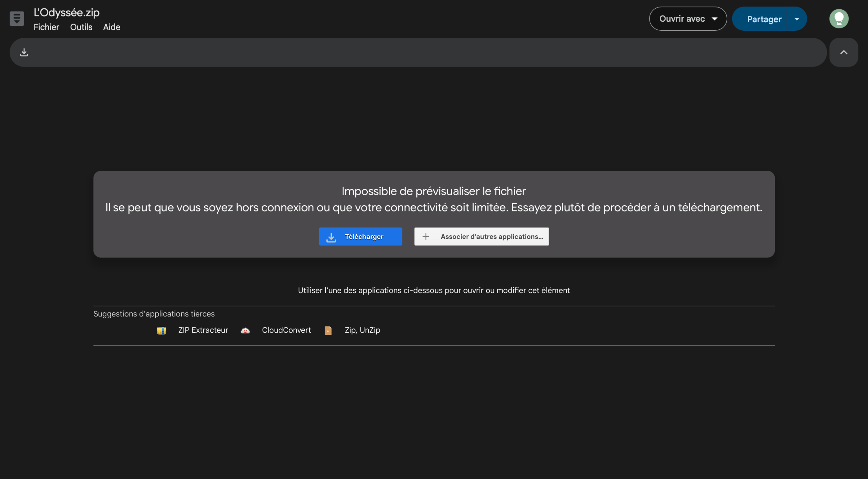868x479 pixels.
Task: Select the ZIP Extracteur suggestion label
Action: tap(203, 330)
